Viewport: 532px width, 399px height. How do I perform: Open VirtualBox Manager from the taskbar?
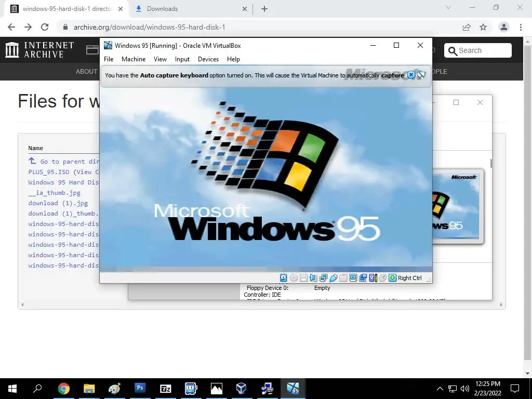point(242,389)
